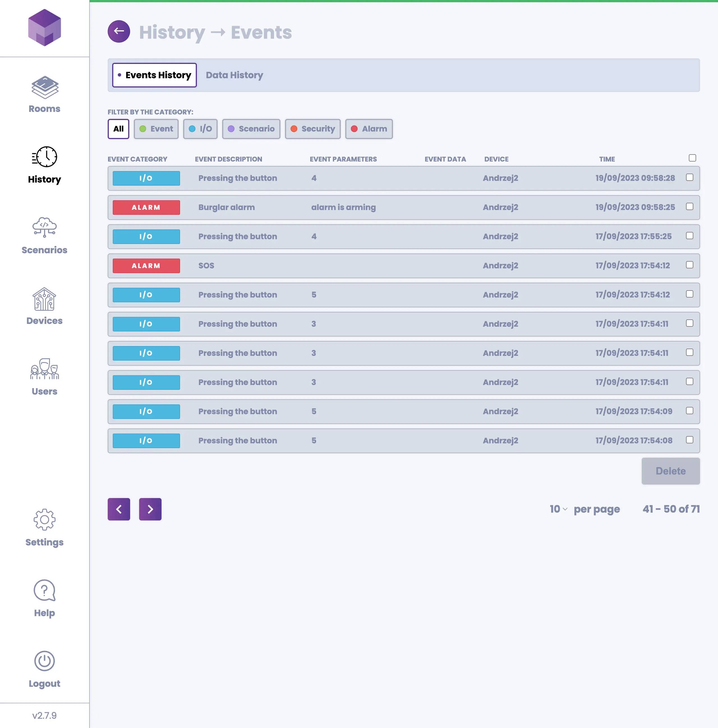This screenshot has height=728, width=718.
Task: Open the Users group icon
Action: click(45, 369)
